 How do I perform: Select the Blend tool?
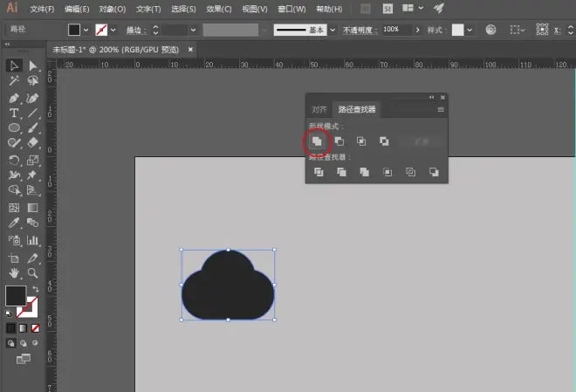32,223
